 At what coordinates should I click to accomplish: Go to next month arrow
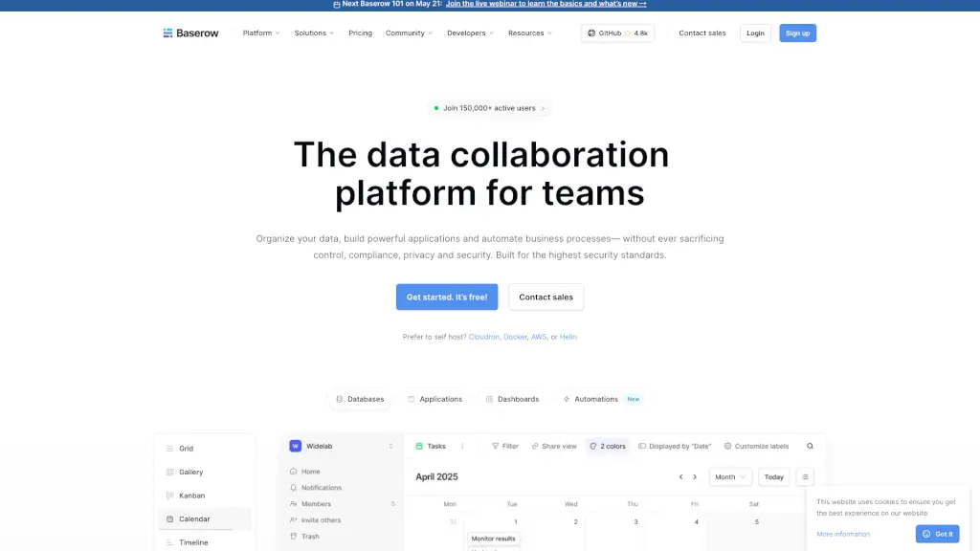click(x=695, y=477)
